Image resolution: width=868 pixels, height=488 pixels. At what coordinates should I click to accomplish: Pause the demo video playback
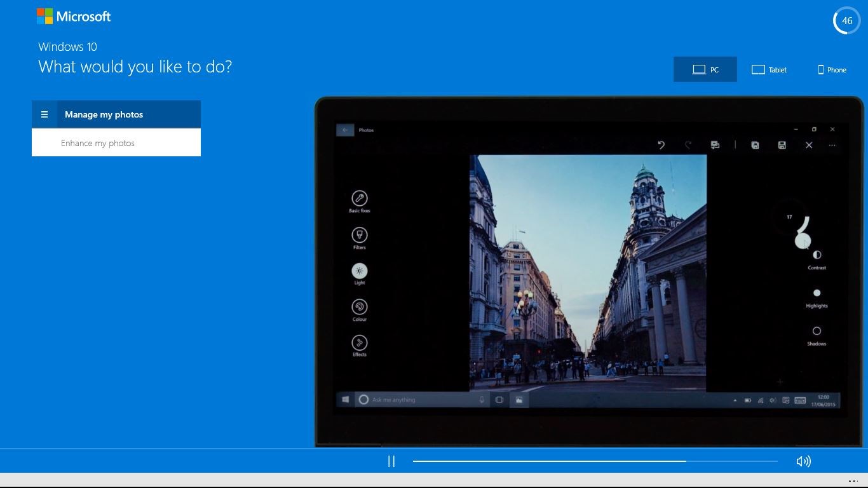pos(391,461)
